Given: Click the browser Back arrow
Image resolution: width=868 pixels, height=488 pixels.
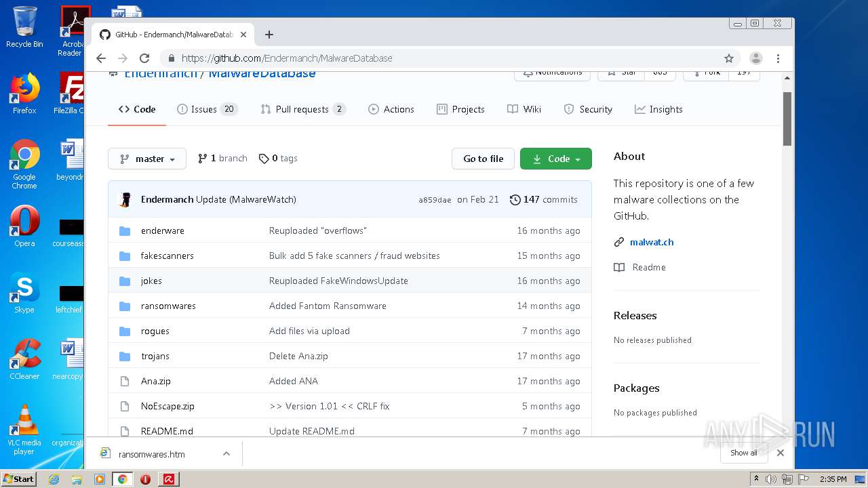Looking at the screenshot, I should coord(101,58).
